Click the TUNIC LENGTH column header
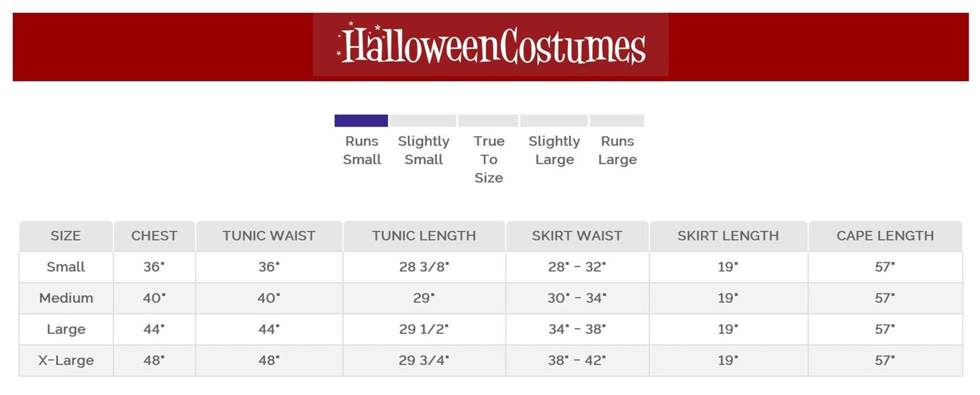The height and width of the screenshot is (395, 980). (424, 236)
